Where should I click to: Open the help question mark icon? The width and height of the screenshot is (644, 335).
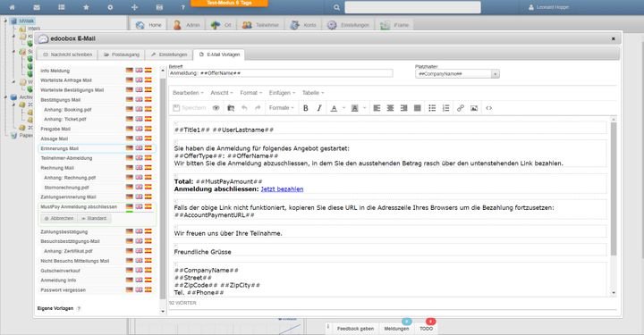pos(183,7)
